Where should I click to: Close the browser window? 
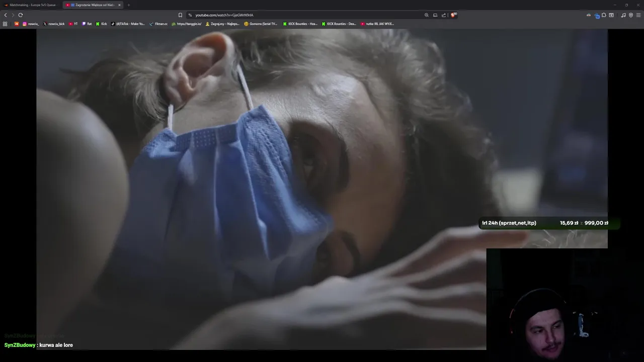(638, 5)
